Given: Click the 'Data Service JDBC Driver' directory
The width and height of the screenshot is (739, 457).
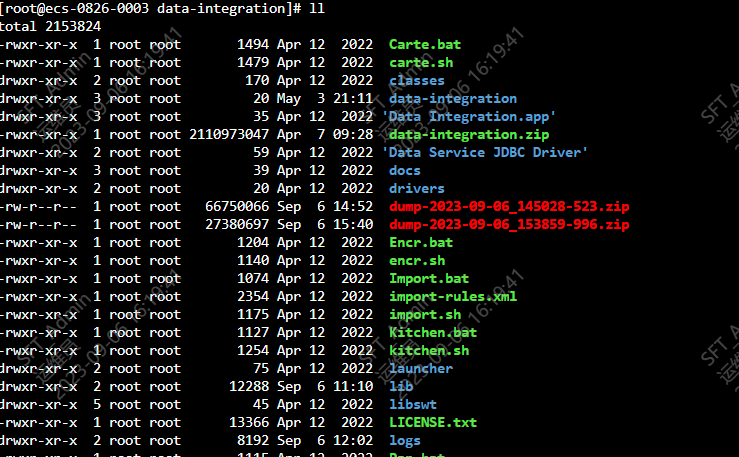Looking at the screenshot, I should [485, 152].
